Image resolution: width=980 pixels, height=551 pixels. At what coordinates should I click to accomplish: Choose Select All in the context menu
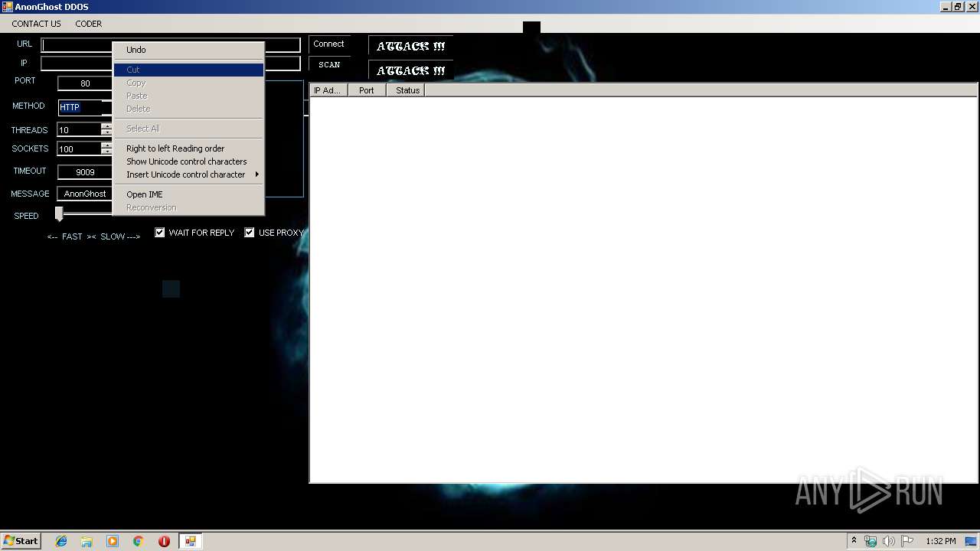pyautogui.click(x=188, y=129)
